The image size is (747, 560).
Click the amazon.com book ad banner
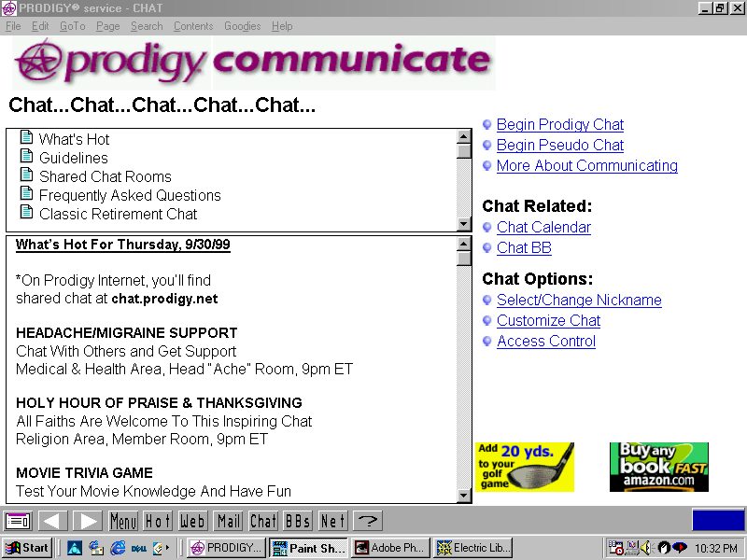click(x=659, y=467)
